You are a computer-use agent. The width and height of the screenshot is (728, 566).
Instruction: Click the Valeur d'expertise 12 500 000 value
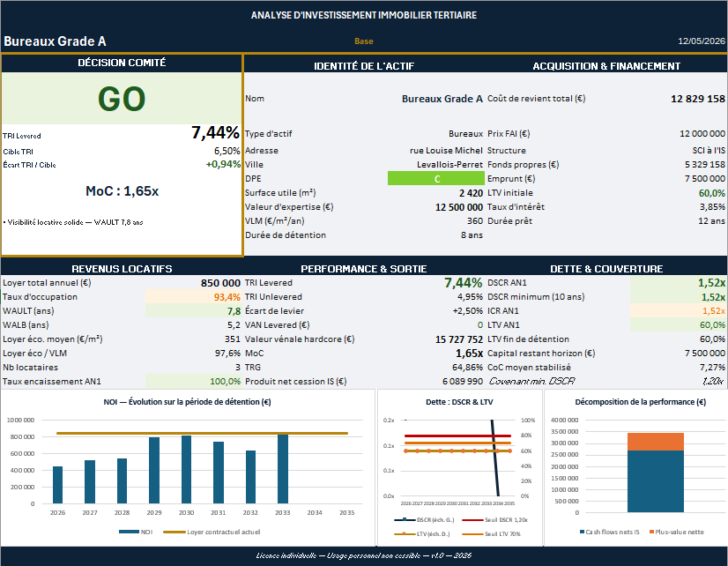click(458, 207)
